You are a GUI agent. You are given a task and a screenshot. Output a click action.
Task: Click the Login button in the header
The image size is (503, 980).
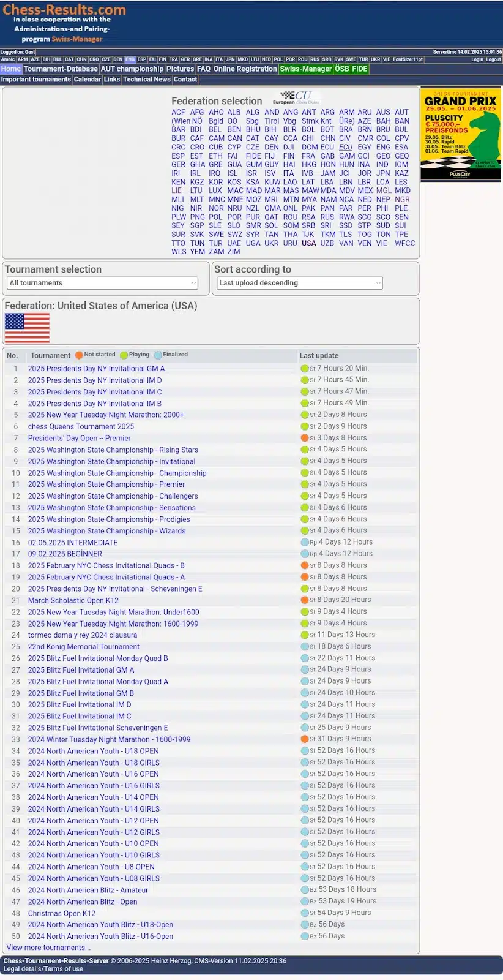[x=477, y=59]
